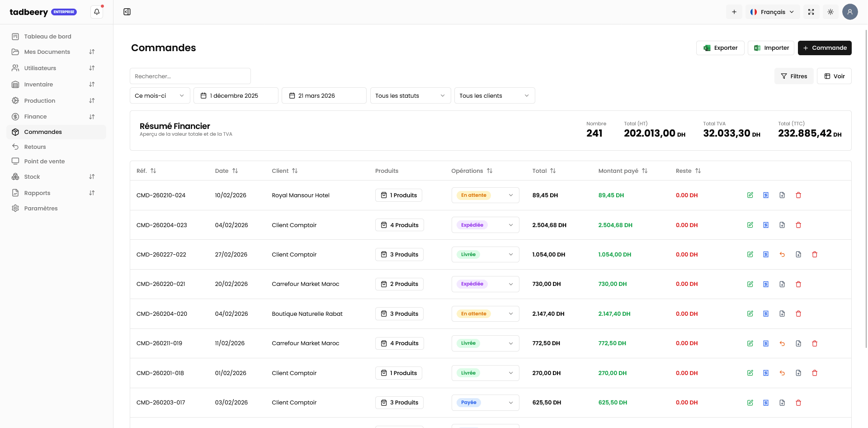The width and height of the screenshot is (868, 428).
Task: Sort table by Opérations column
Action: click(x=472, y=171)
